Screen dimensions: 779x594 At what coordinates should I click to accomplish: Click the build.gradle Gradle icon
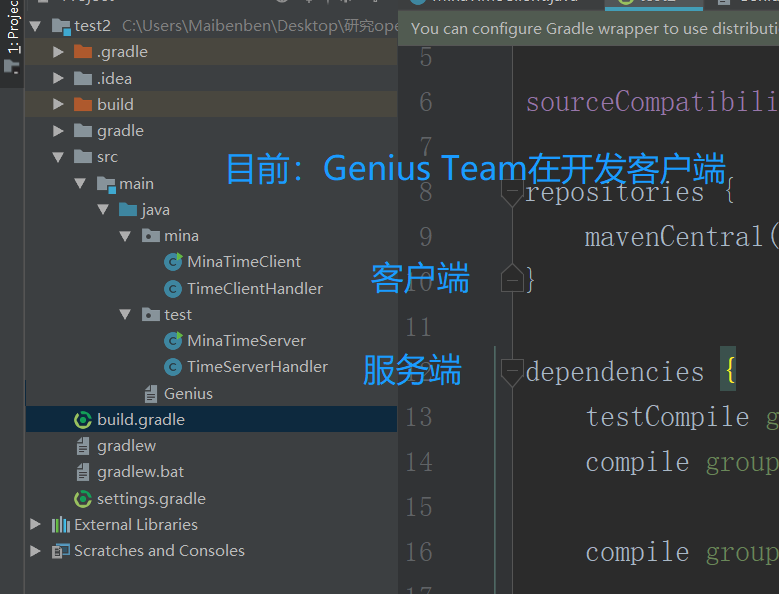click(82, 420)
